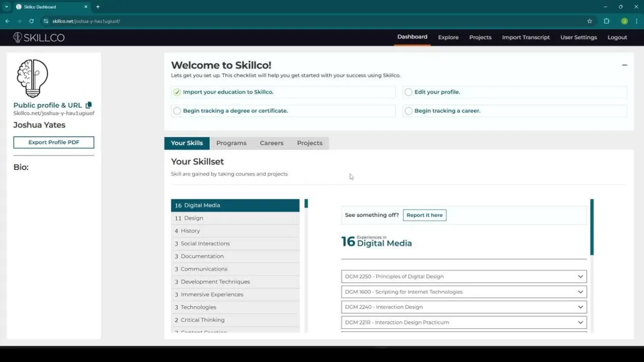The height and width of the screenshot is (362, 644).
Task: Select the Critical Thinking skill category
Action: [x=235, y=320]
